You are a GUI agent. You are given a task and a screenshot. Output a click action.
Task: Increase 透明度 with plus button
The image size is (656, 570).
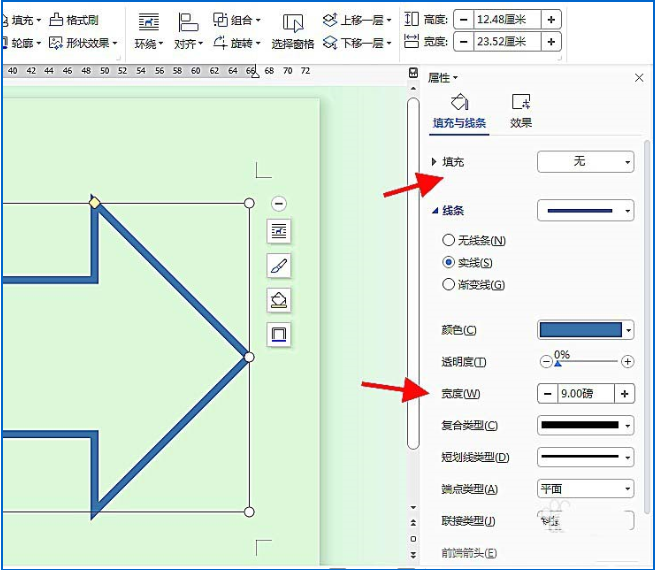[627, 361]
